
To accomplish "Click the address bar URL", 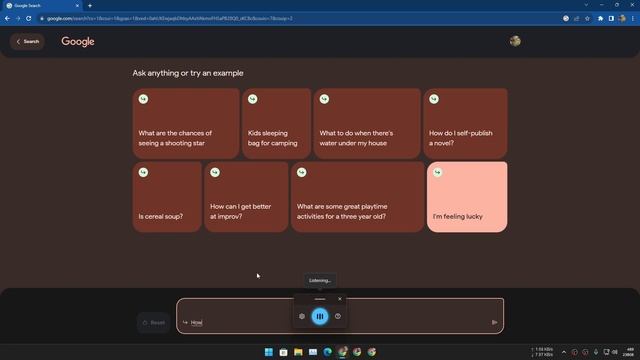I will (169, 18).
